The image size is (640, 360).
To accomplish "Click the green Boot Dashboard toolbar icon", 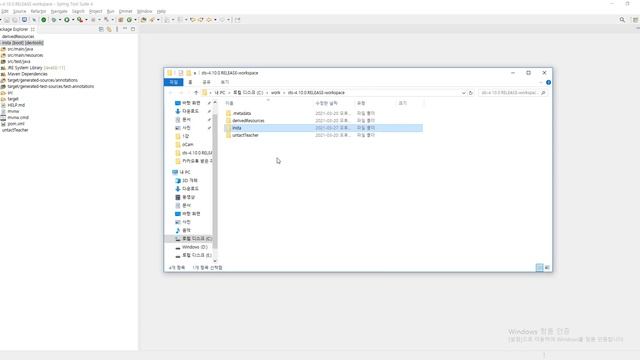I will click(x=44, y=20).
